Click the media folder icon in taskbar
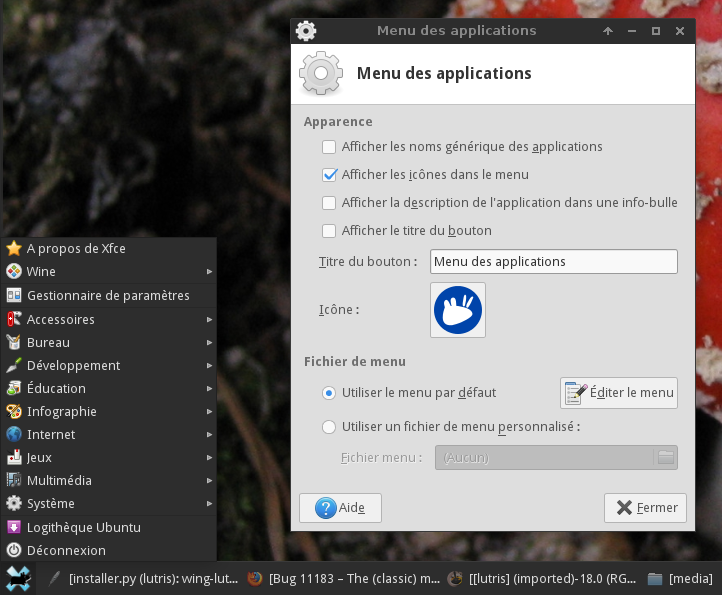The width and height of the screenshot is (722, 595). click(x=655, y=578)
